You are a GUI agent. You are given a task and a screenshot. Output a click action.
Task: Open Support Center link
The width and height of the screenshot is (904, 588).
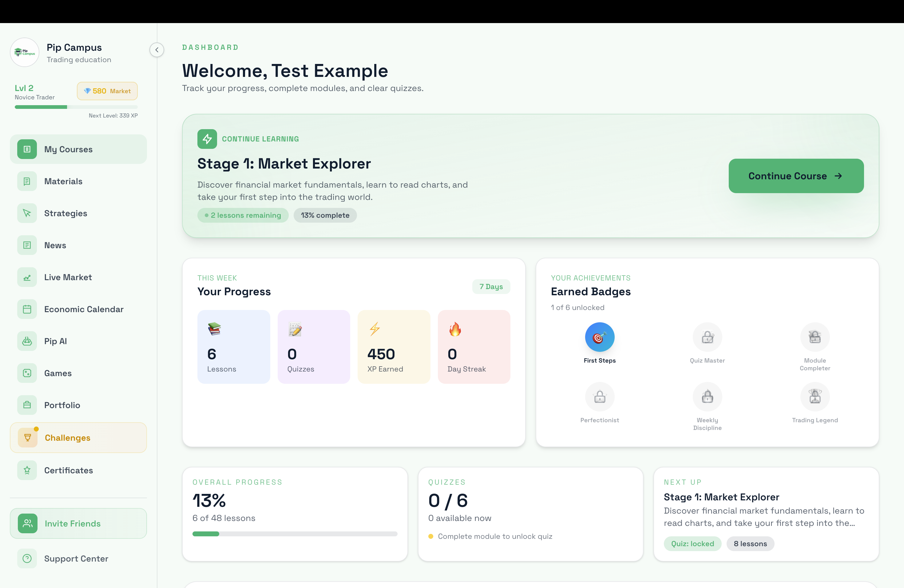(76, 558)
